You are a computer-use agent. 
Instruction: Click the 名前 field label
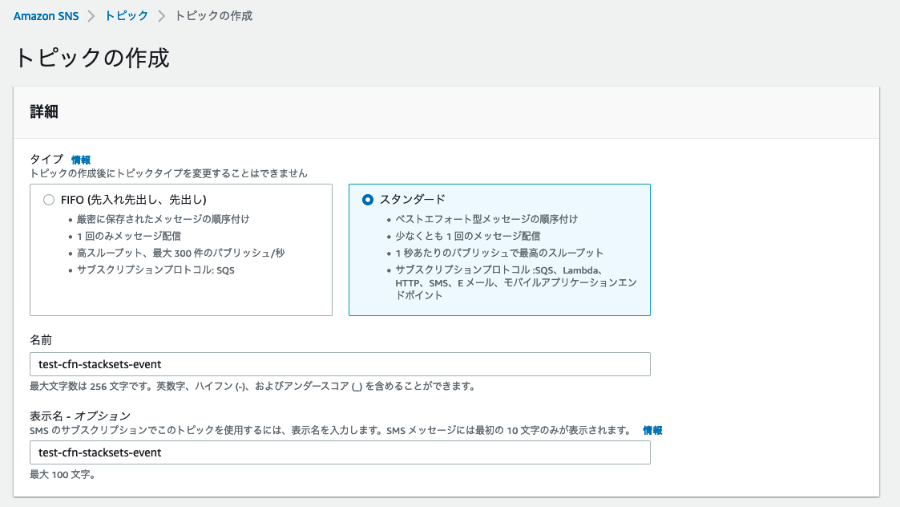tap(41, 340)
